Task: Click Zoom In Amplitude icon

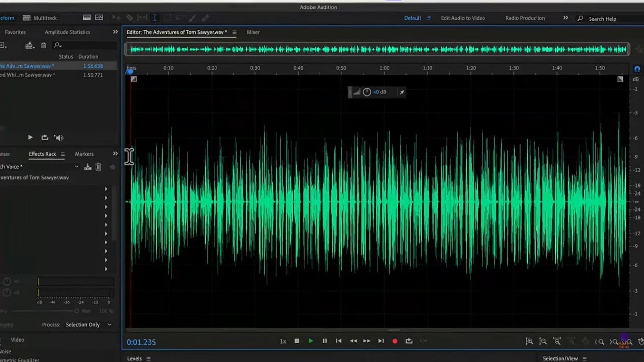Action: click(529, 341)
